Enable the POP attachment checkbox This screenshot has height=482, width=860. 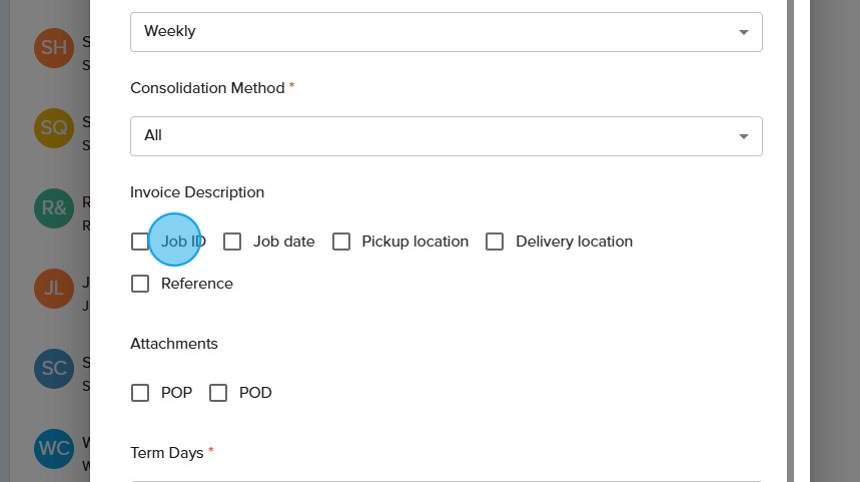(140, 393)
